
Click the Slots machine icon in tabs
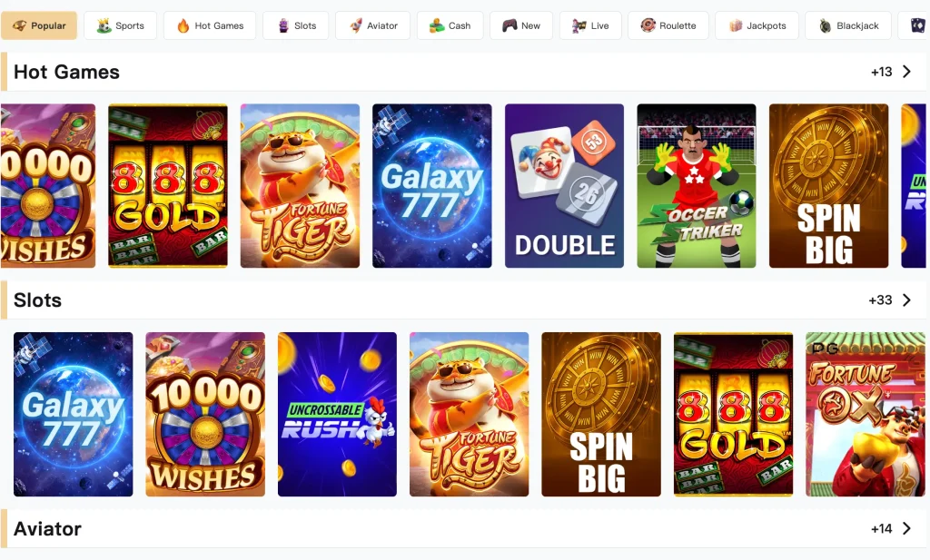coord(283,25)
